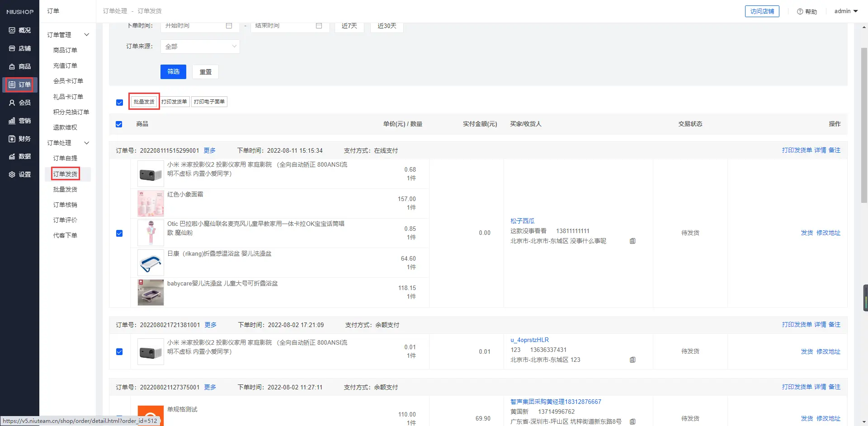Open the 设置 settings gear icon
This screenshot has width=868, height=426.
click(12, 174)
